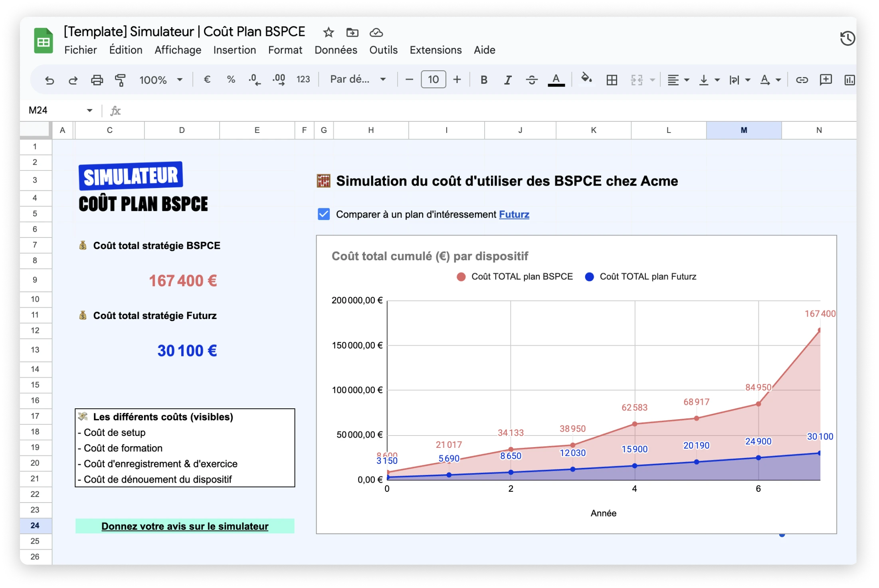Image resolution: width=879 pixels, height=588 pixels.
Task: Open the 100% zoom dropdown
Action: [x=160, y=80]
